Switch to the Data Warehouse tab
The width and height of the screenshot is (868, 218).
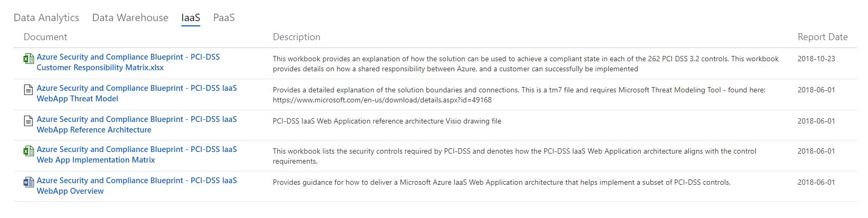click(x=130, y=17)
